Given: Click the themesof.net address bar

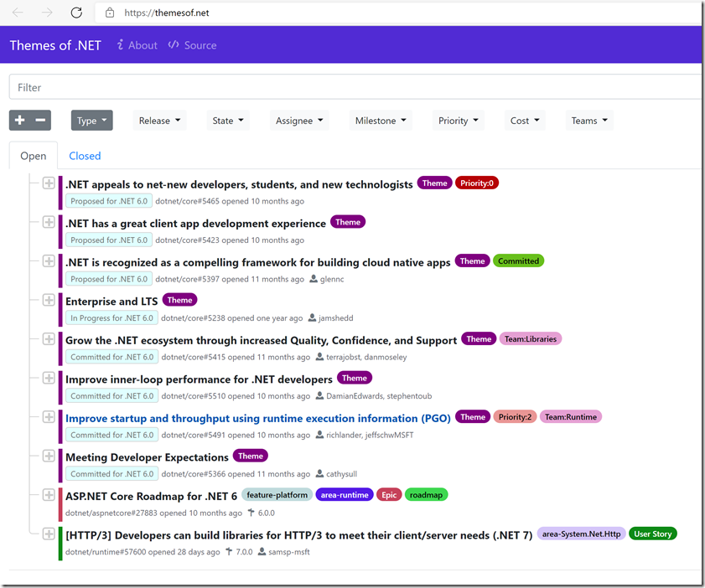Looking at the screenshot, I should click(x=398, y=13).
